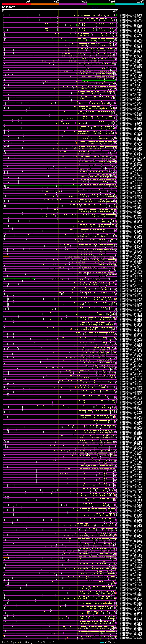Open hit UniRef100_Q9M6T6

tap(131, 30)
